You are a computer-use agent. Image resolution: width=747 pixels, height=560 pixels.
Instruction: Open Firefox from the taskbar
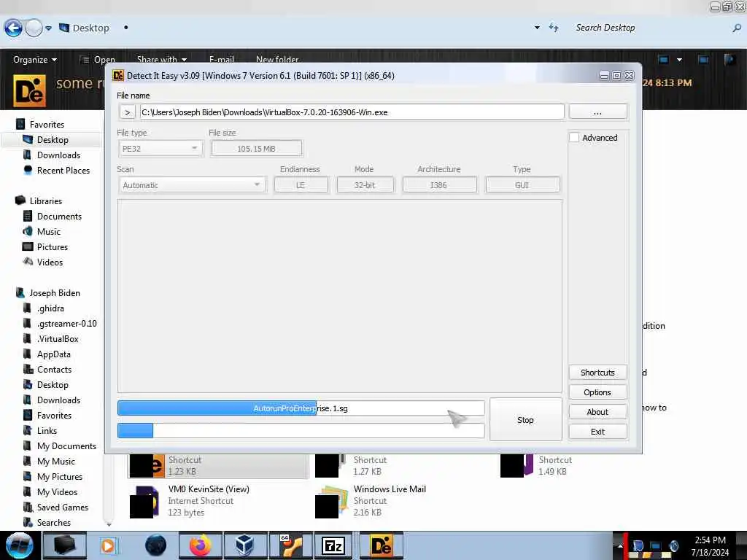pyautogui.click(x=200, y=545)
